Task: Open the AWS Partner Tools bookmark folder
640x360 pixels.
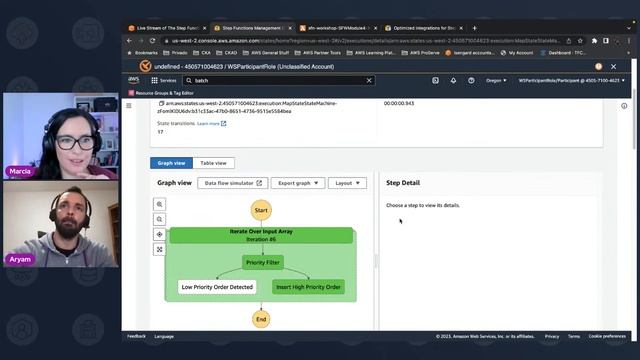Action: [318, 53]
